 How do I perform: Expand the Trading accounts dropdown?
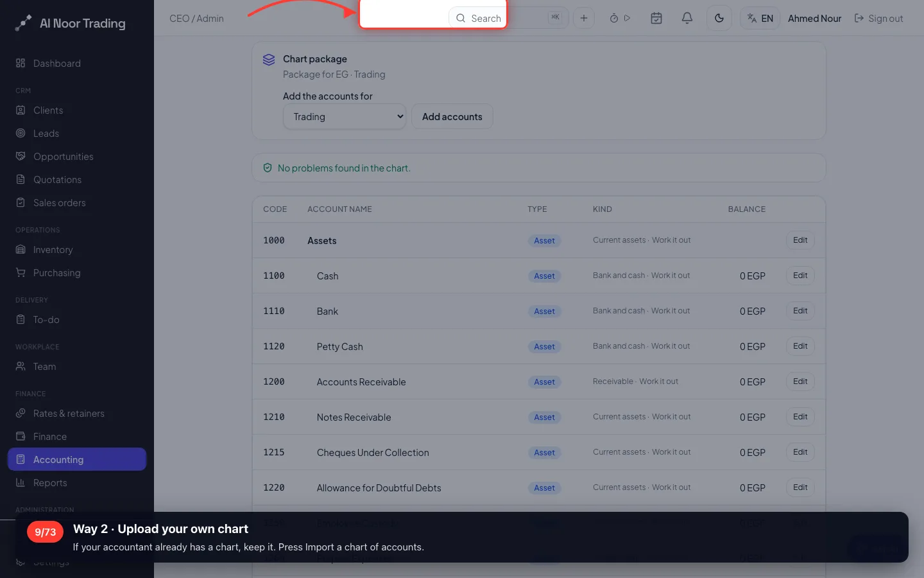tap(345, 116)
